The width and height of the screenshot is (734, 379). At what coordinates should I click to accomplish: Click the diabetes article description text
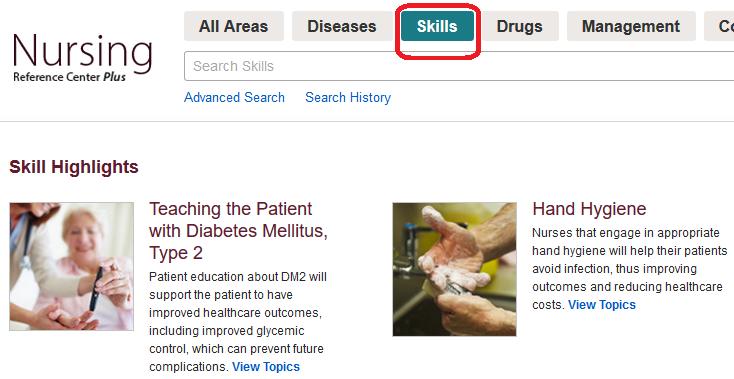[238, 321]
